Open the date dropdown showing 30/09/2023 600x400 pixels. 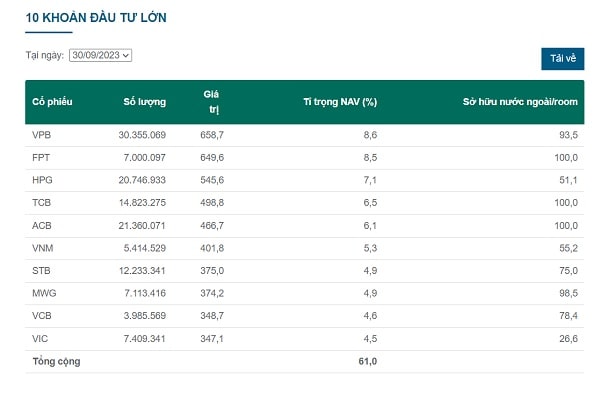click(x=100, y=55)
